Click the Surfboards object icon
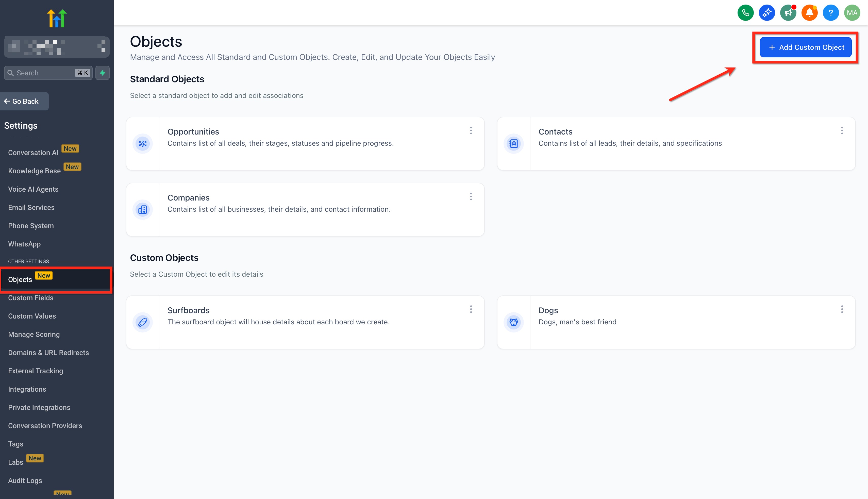Screen dimensions: 868x499 143,322
